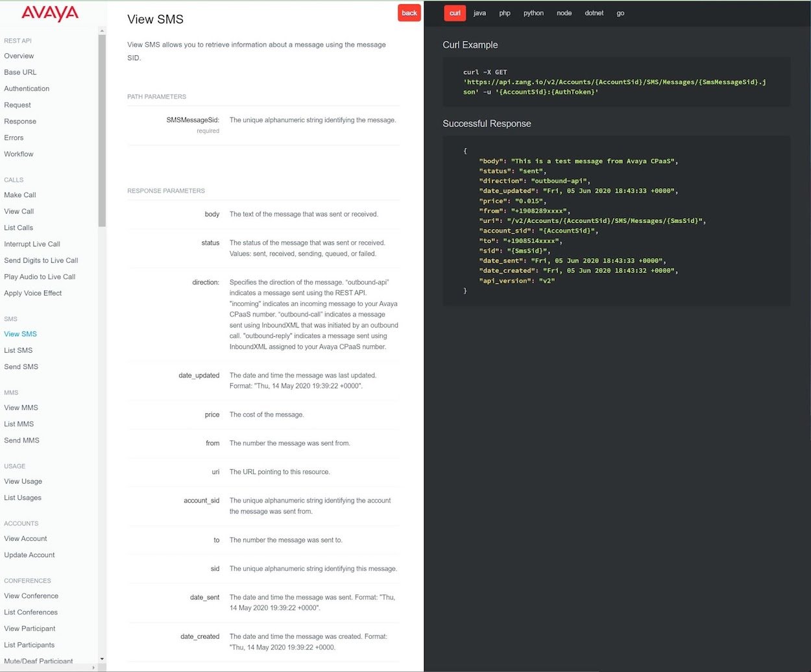The width and height of the screenshot is (811, 672).
Task: Open View MMS documentation
Action: pyautogui.click(x=21, y=407)
